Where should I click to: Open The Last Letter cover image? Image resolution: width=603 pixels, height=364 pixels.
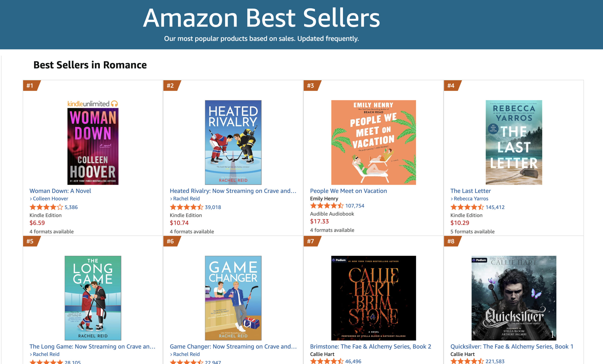point(514,143)
